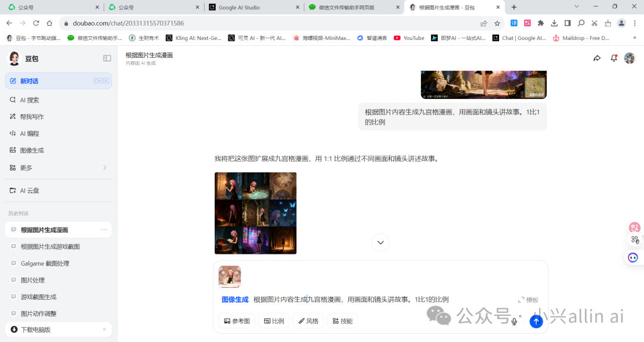Reload the page
Viewport: 644px width, 342px height.
pos(36,23)
